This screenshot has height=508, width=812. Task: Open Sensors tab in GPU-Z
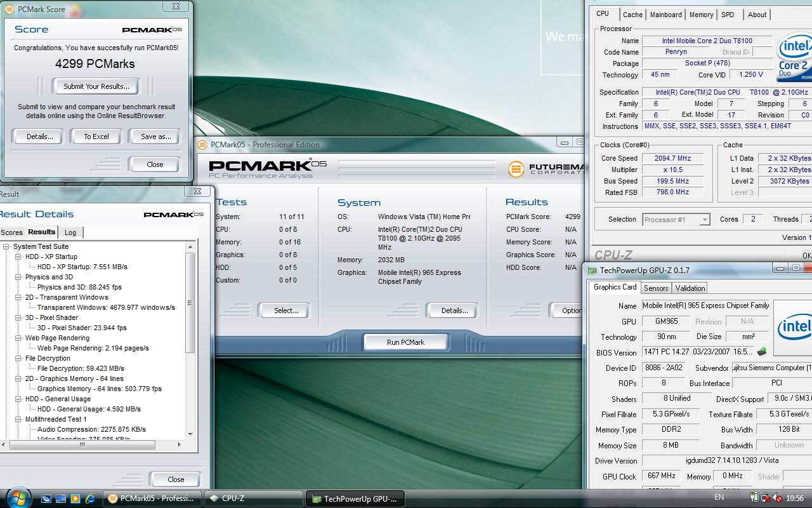click(x=656, y=288)
